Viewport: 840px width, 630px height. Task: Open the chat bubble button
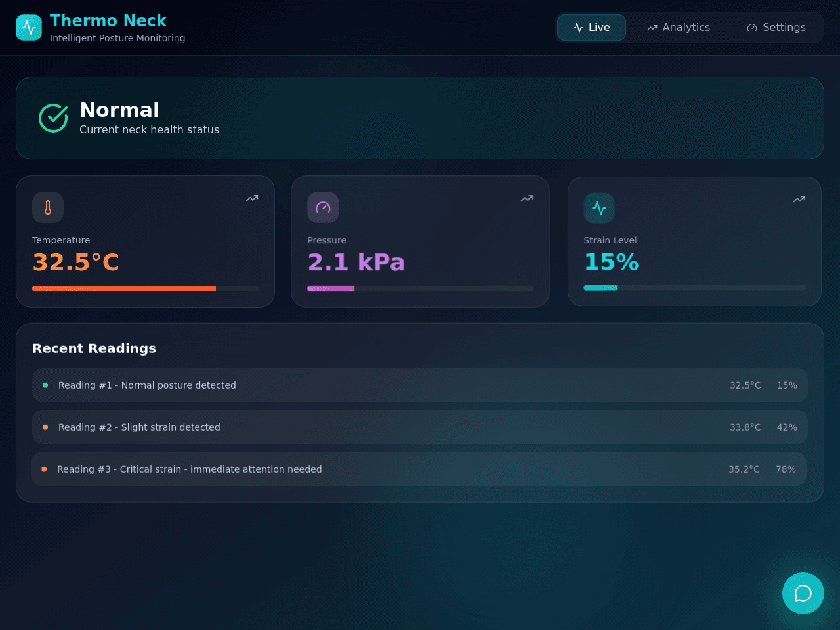point(803,593)
